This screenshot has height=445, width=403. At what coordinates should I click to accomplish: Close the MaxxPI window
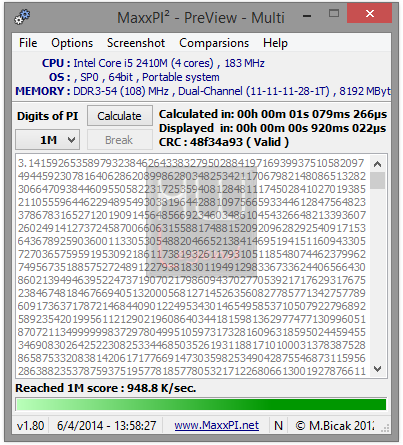[x=369, y=13]
